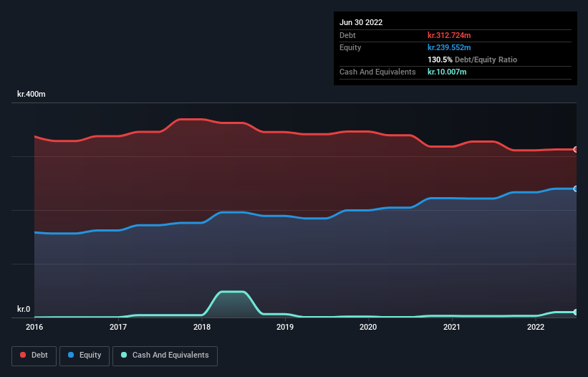Viewport: 588px width, 377px height.
Task: Click the red Debt endpoint marker
Action: [x=576, y=149]
